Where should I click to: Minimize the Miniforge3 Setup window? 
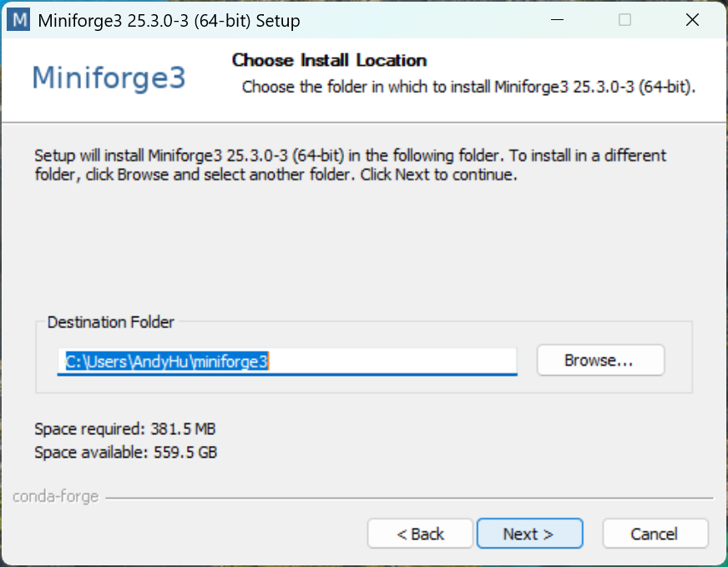[x=557, y=20]
